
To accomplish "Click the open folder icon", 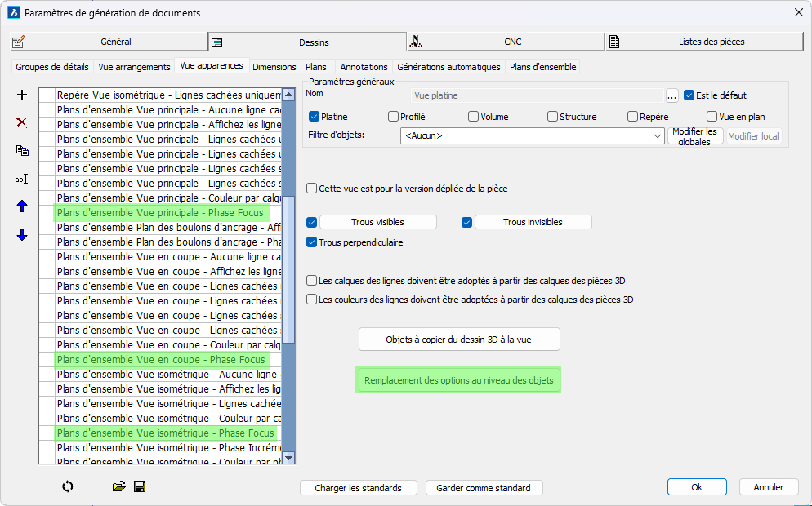I will 119,486.
